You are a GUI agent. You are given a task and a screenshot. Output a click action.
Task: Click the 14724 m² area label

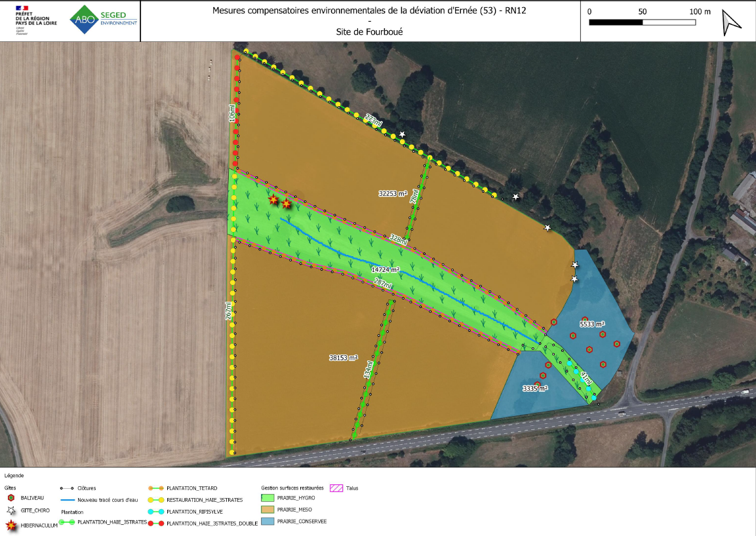pyautogui.click(x=385, y=269)
